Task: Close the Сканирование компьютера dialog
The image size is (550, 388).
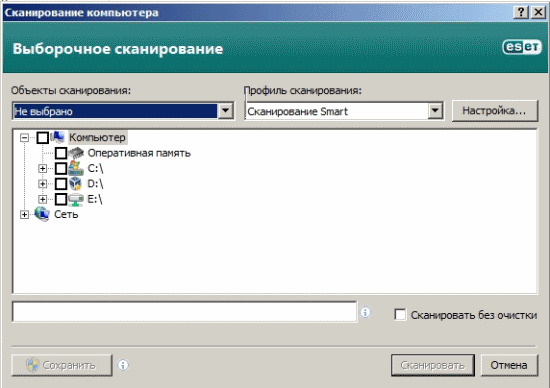Action: (538, 13)
